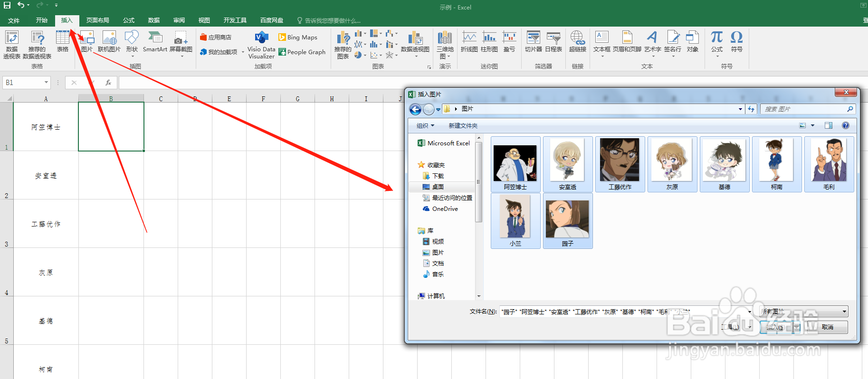Click in the picture search field
The image size is (868, 379).
808,109
